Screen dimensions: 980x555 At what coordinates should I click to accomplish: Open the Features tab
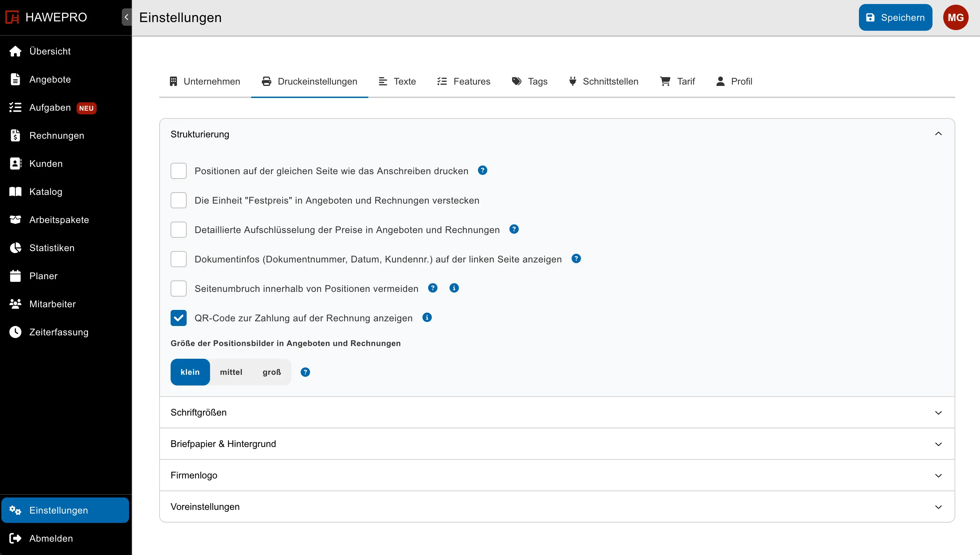(464, 81)
